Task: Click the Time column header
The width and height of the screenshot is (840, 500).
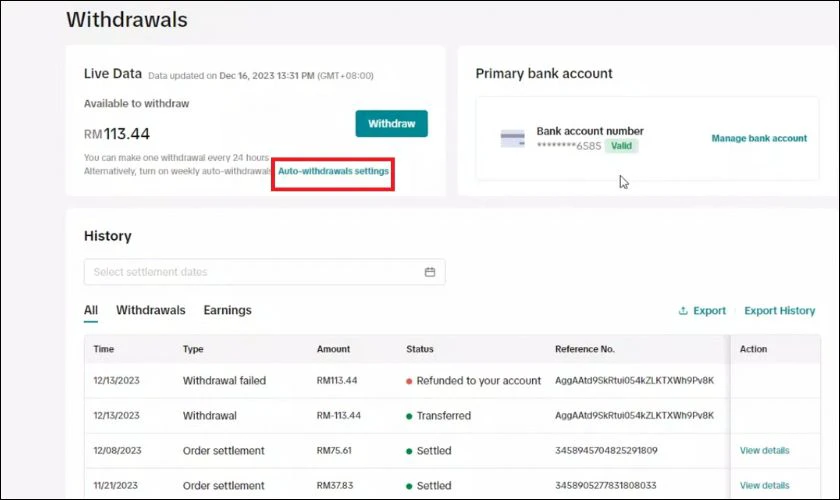Action: pos(104,349)
